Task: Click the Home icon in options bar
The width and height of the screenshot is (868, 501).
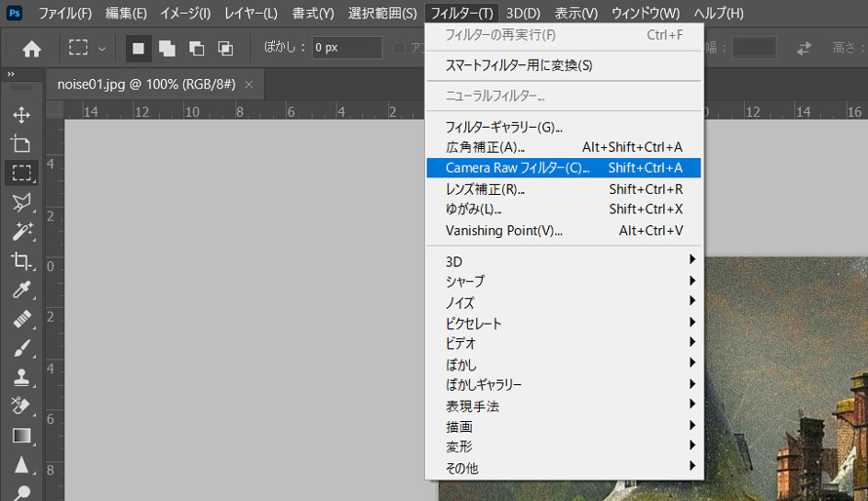Action: (x=31, y=49)
